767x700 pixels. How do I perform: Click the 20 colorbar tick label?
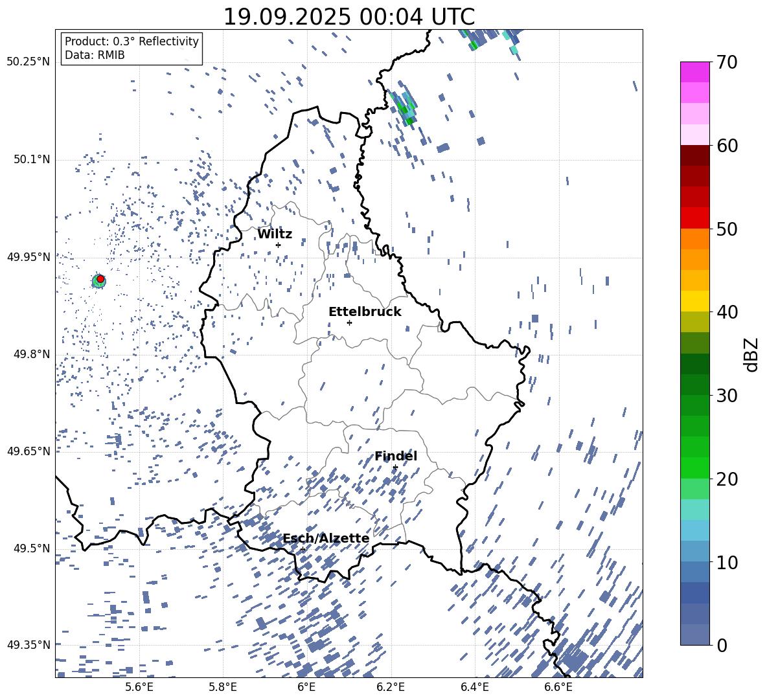727,479
